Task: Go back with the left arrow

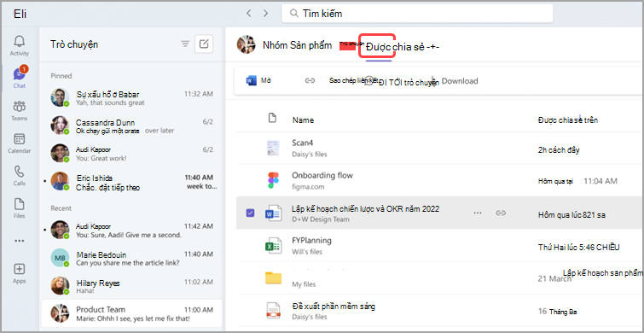Action: tap(248, 13)
